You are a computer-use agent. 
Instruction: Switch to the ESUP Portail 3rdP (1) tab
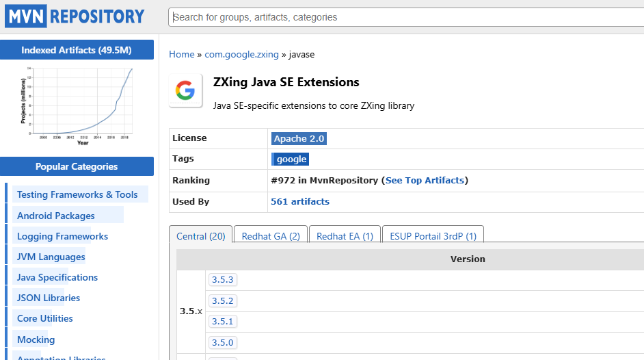[x=433, y=236]
